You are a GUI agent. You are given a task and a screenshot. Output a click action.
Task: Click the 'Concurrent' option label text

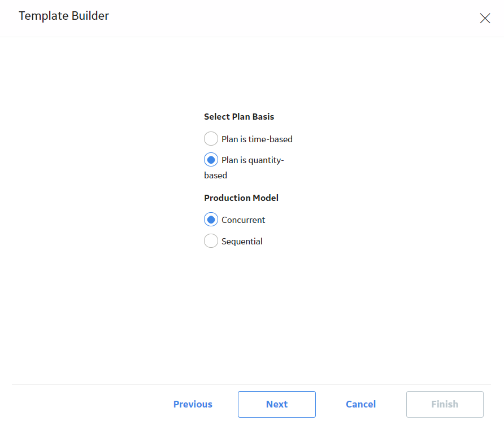(x=243, y=220)
